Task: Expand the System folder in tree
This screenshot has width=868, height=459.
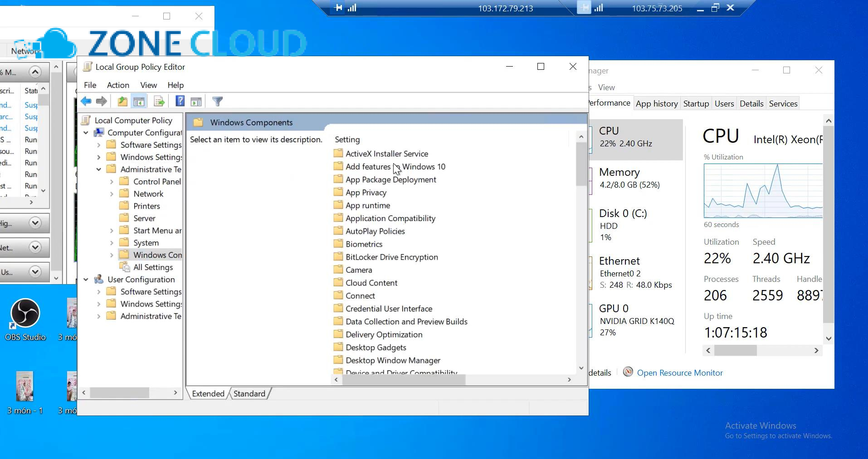Action: click(112, 243)
